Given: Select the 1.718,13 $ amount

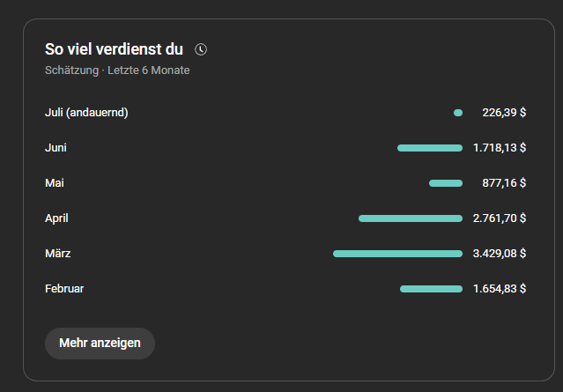Looking at the screenshot, I should pos(500,148).
